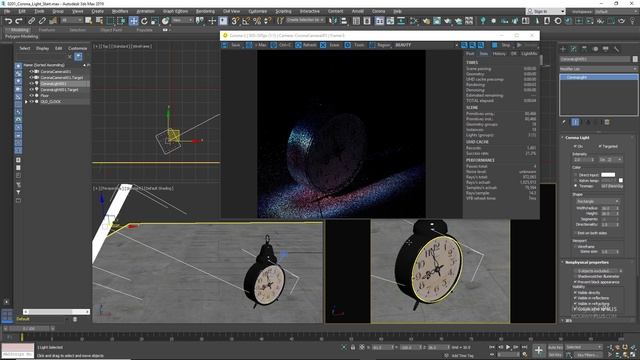Select the Unlink Selection icon
The width and height of the screenshot is (640, 360).
pos(42,20)
